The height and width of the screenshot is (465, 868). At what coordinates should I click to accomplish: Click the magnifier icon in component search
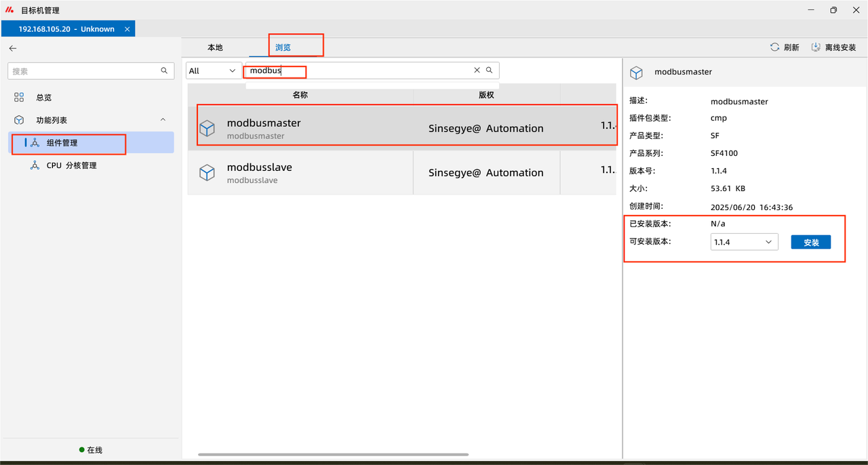(x=489, y=70)
